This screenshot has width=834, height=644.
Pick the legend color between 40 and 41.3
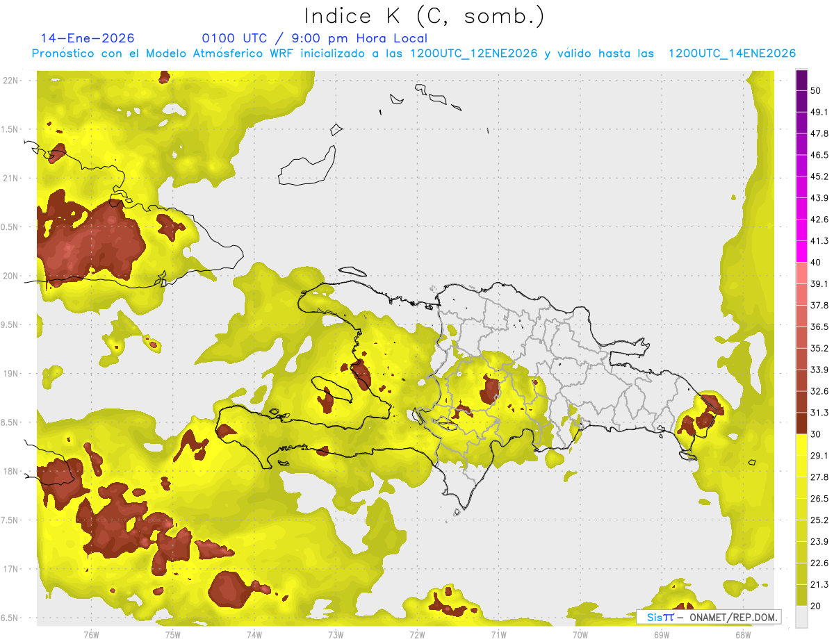point(802,252)
